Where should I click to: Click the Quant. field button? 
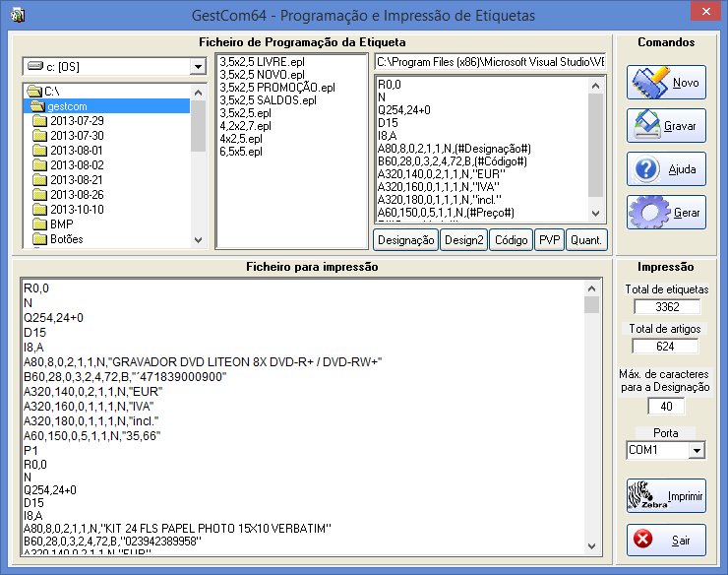pyautogui.click(x=587, y=240)
